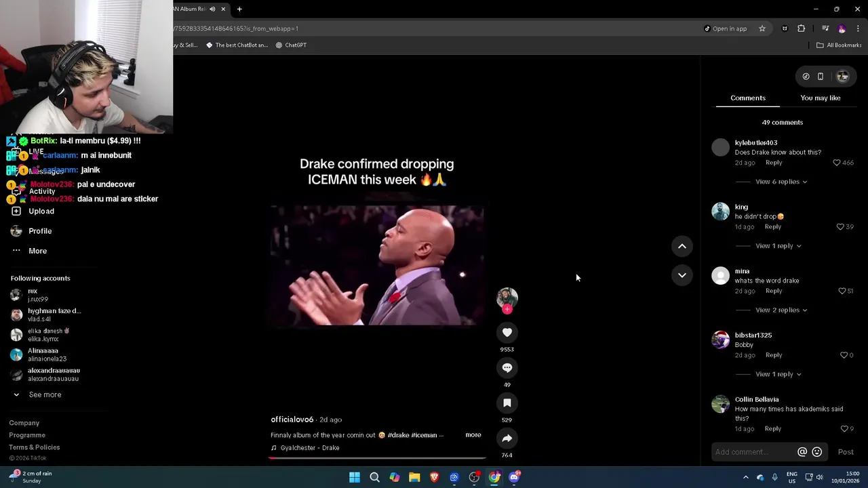
Task: Open comments via the speech bubble icon
Action: click(x=507, y=367)
